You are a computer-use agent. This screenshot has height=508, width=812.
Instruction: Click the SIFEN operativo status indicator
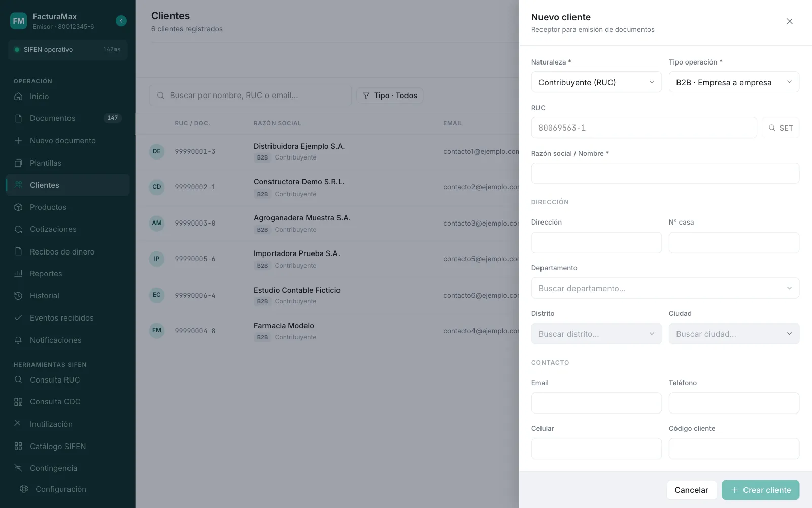point(67,49)
